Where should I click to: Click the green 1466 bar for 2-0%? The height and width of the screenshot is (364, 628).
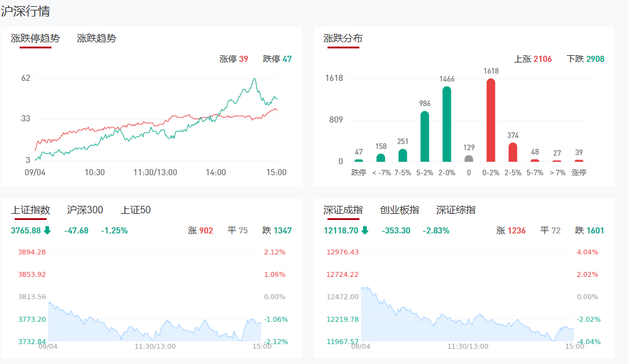(446, 124)
